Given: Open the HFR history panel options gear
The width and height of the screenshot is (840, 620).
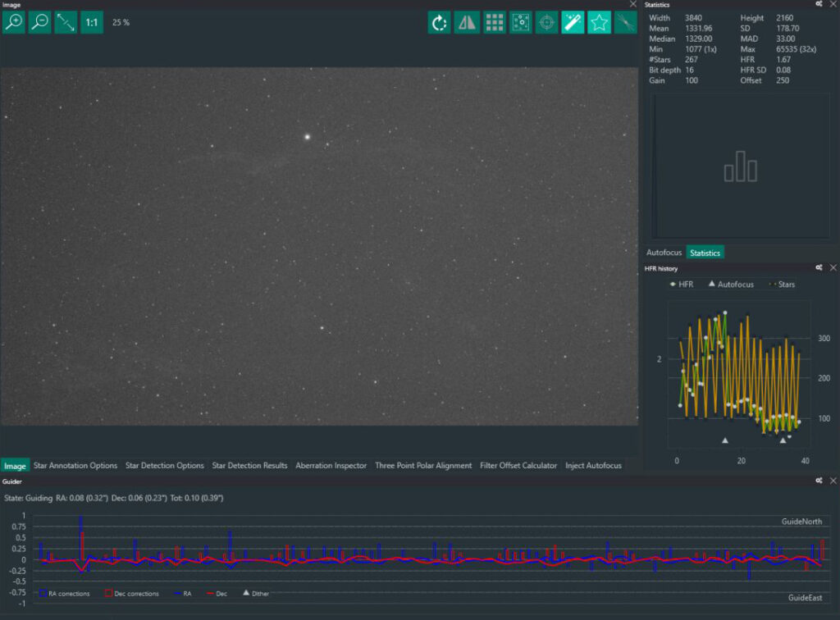Looking at the screenshot, I should pos(819,267).
